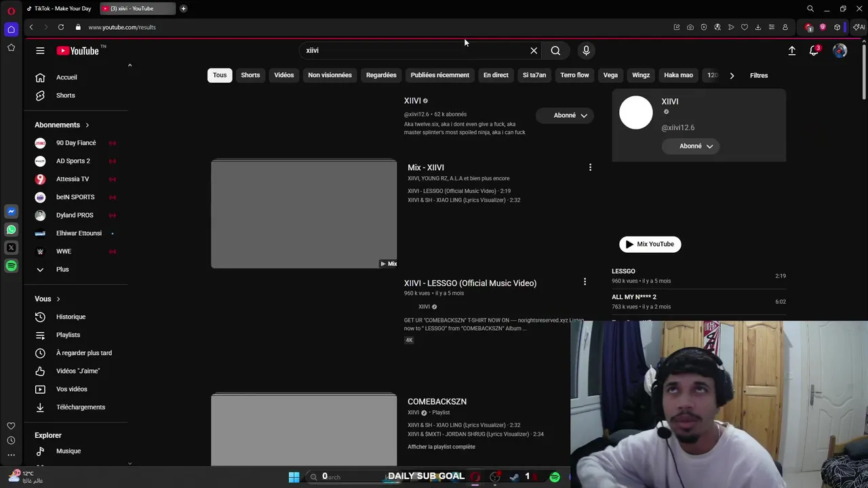Viewport: 868px width, 488px height.
Task: Open the Windows Start button
Action: (294, 477)
